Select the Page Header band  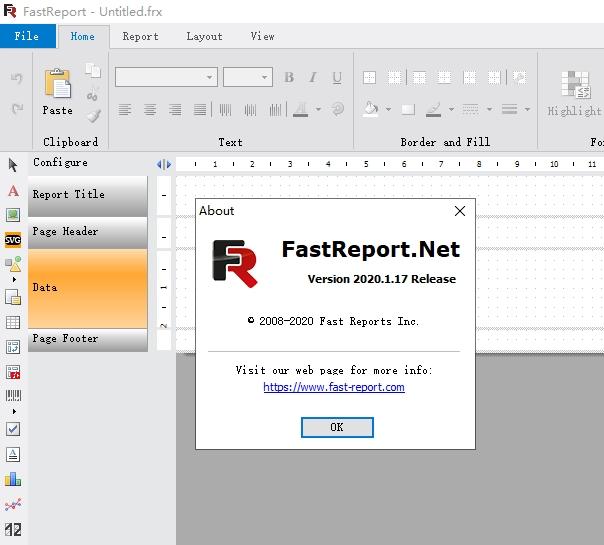click(88, 233)
